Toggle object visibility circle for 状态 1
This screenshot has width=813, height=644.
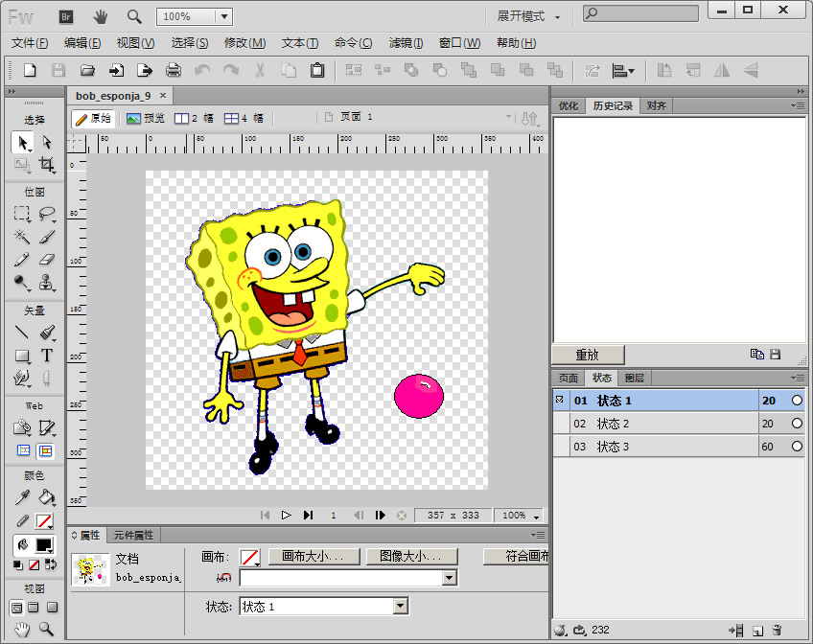tap(797, 401)
